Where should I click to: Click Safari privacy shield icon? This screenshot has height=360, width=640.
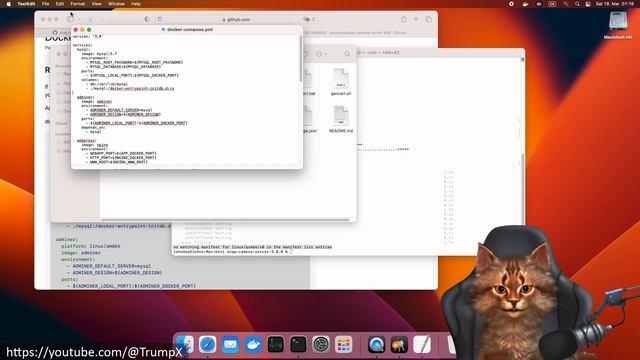(147, 19)
